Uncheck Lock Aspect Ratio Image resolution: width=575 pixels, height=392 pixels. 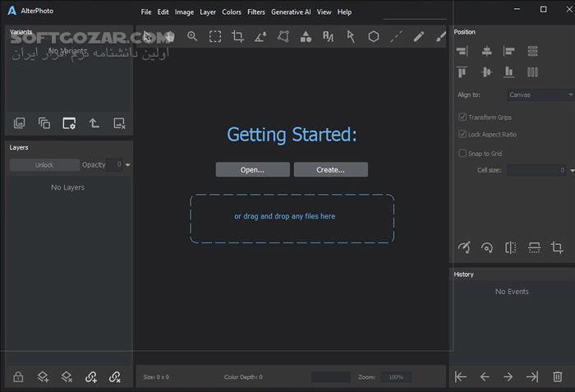(462, 134)
